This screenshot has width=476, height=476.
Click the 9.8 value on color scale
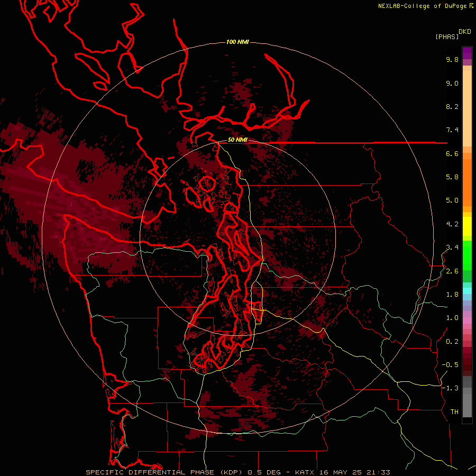452,59
